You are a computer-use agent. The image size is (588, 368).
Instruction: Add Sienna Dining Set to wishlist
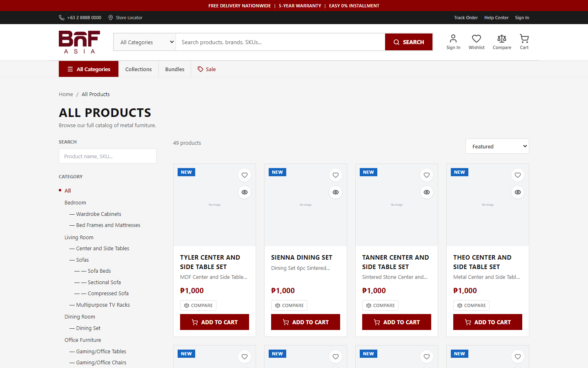point(336,175)
